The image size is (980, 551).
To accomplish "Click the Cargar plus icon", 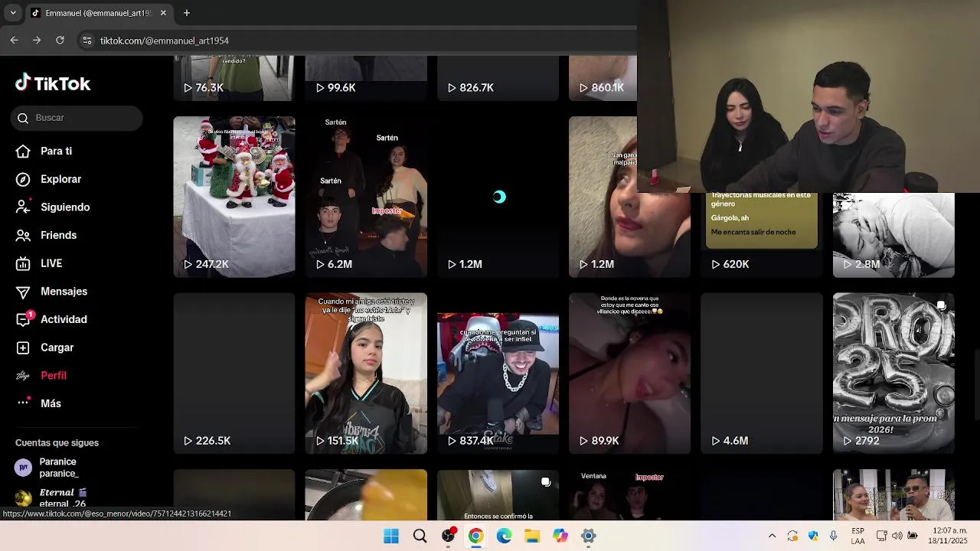I will (24, 347).
